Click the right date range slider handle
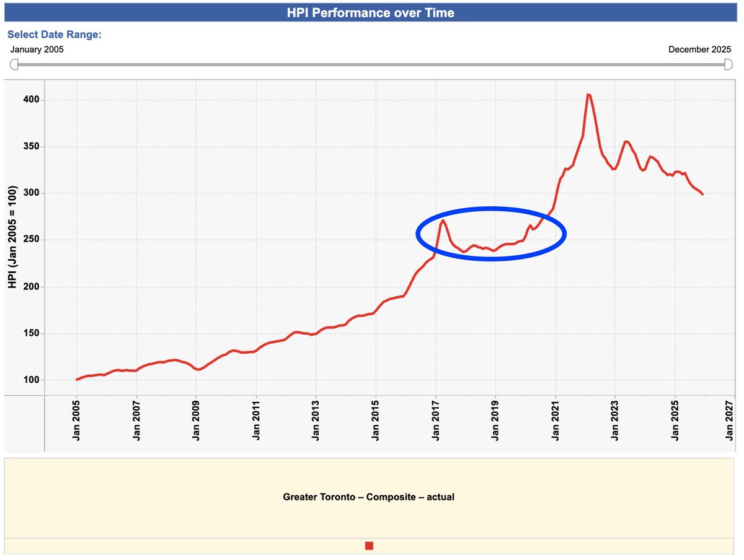The height and width of the screenshot is (560, 744). 730,64
